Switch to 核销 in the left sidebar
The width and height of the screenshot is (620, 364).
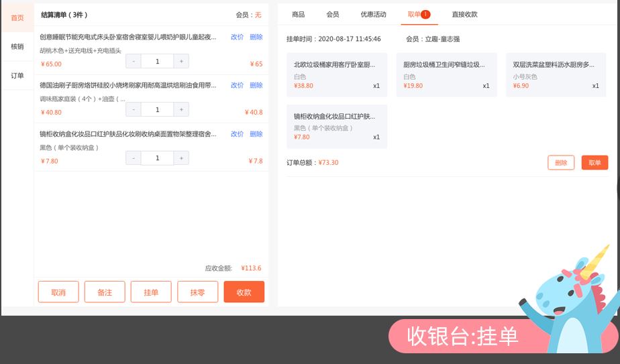coord(17,47)
